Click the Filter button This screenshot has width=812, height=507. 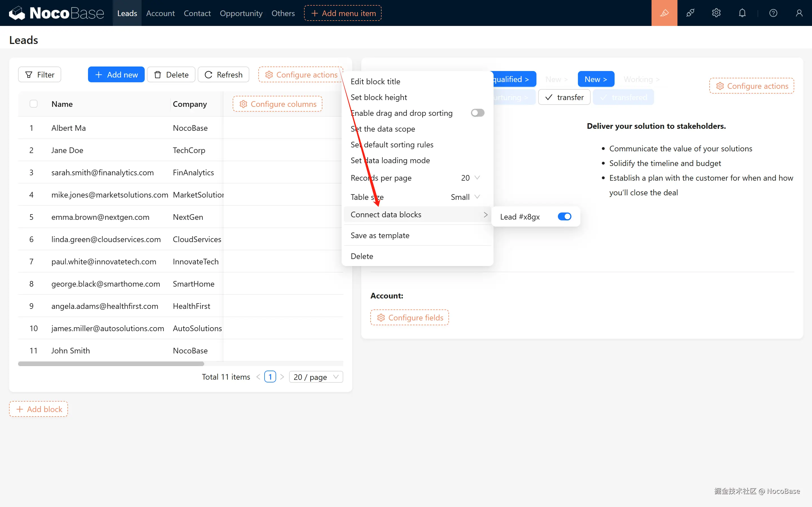pyautogui.click(x=39, y=74)
